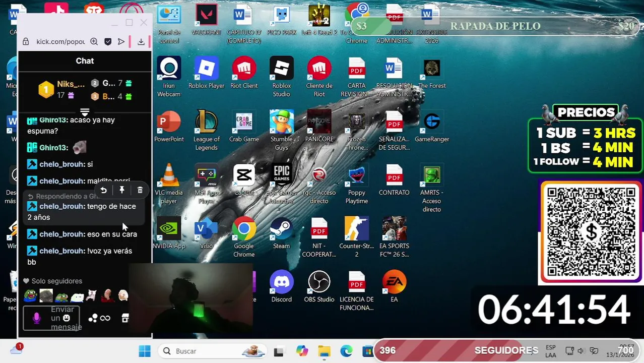
Task: Open Epic Games Launcher icon
Action: coord(281,184)
